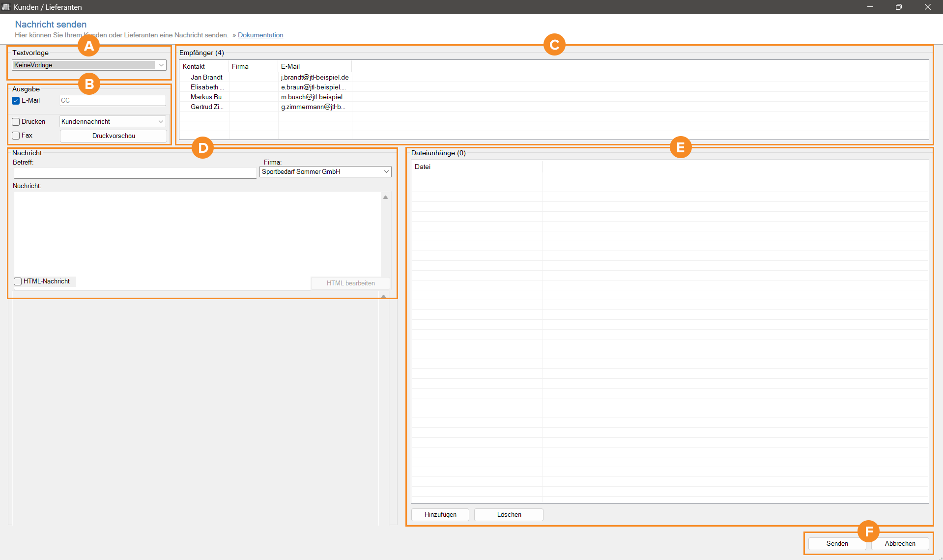This screenshot has width=943, height=560.
Task: Open the Textvorlage dropdown
Action: tap(161, 65)
